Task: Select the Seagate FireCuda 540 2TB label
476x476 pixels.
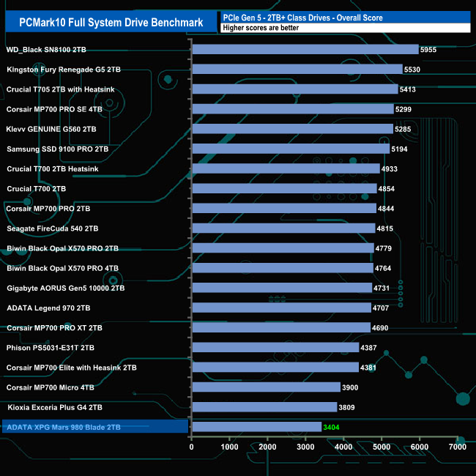Action: 53,228
